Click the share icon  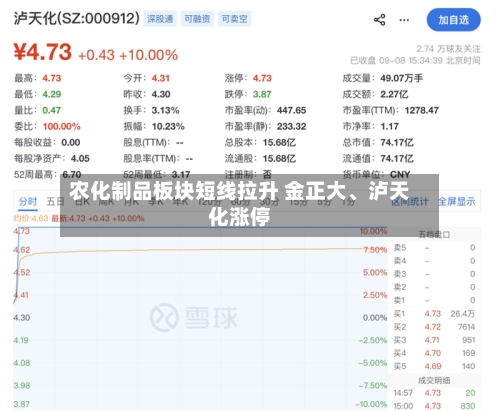point(380,20)
